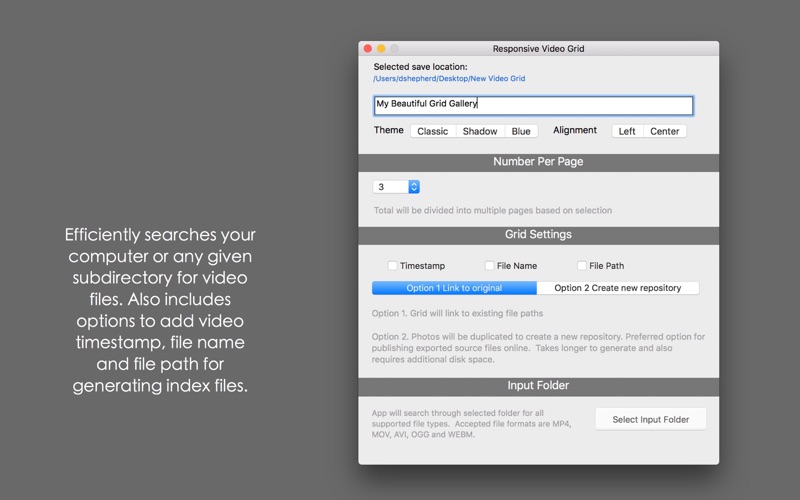Set alignment to Left
This screenshot has height=500, width=800.
coord(627,131)
